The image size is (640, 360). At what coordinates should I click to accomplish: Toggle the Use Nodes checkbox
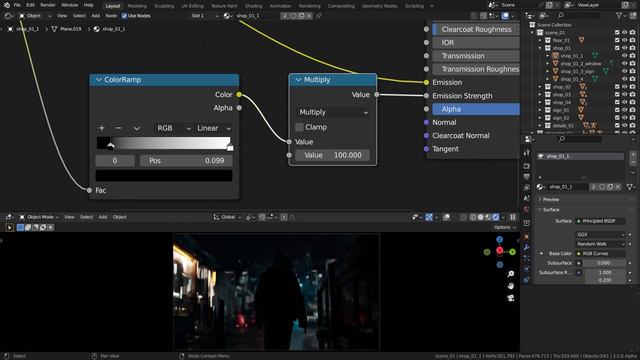point(124,16)
